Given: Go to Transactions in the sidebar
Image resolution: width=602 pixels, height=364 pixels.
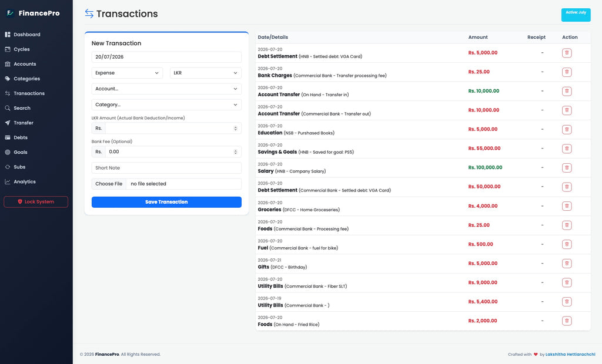Looking at the screenshot, I should (29, 93).
